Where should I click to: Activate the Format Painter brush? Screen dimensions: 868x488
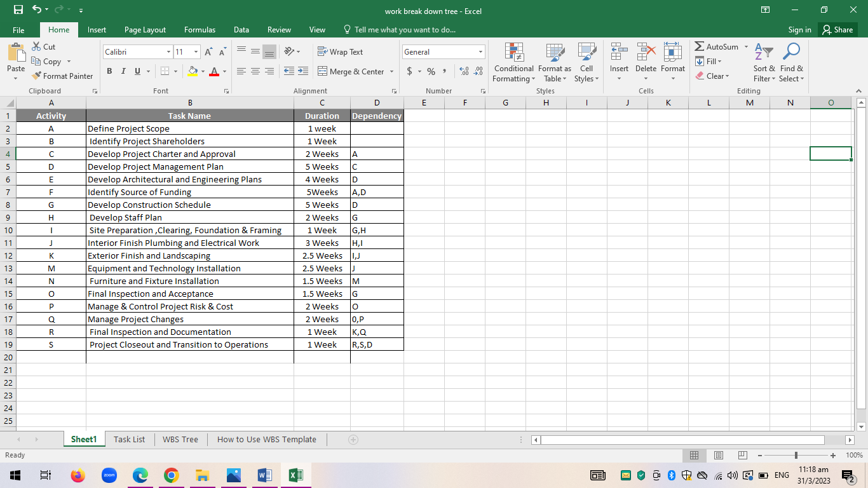(62, 76)
